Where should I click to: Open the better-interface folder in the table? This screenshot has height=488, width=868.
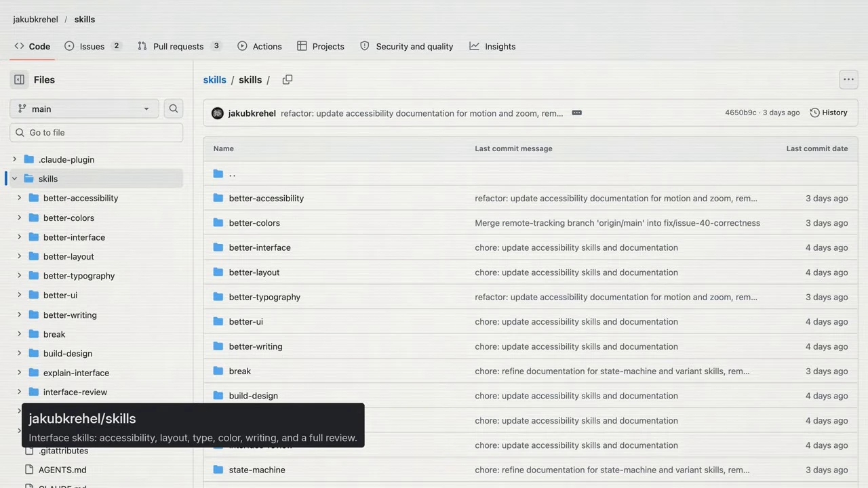point(260,247)
